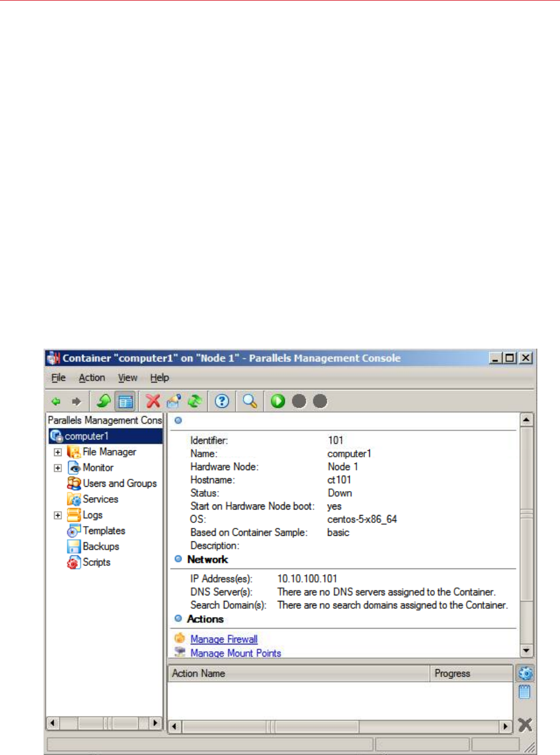The width and height of the screenshot is (560, 755).
Task: Click the first grey Stop circle button
Action: click(299, 401)
